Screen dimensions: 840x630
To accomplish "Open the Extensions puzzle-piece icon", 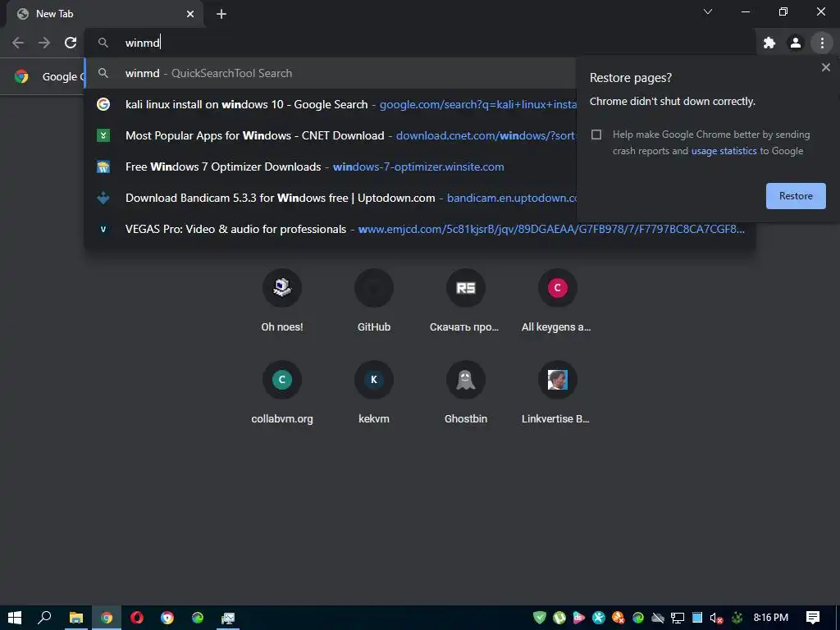I will tap(769, 43).
